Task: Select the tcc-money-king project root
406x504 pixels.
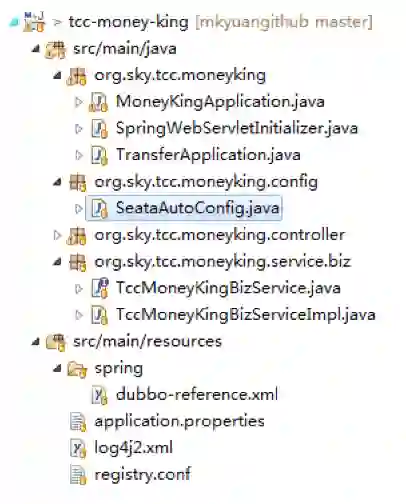Action: tap(129, 23)
